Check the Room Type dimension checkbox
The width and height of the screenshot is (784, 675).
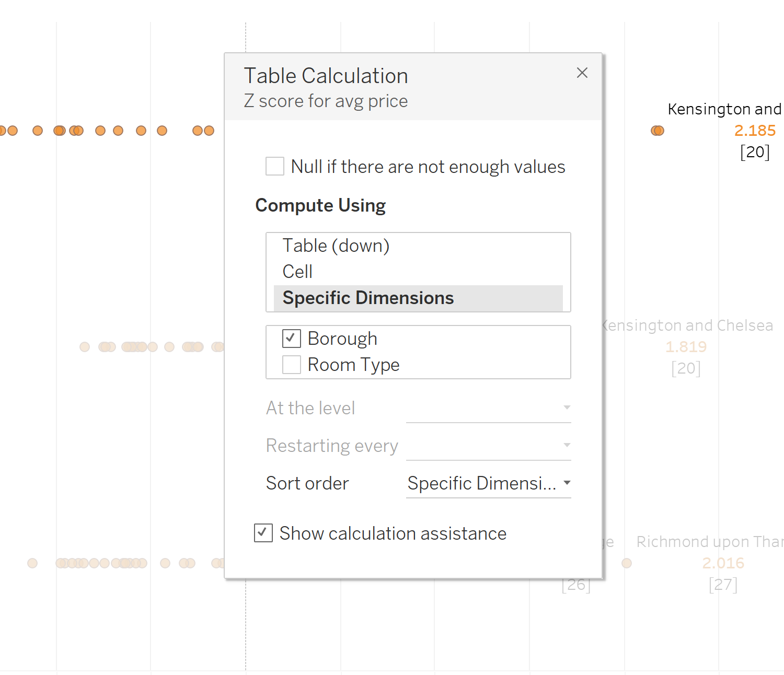(x=291, y=365)
